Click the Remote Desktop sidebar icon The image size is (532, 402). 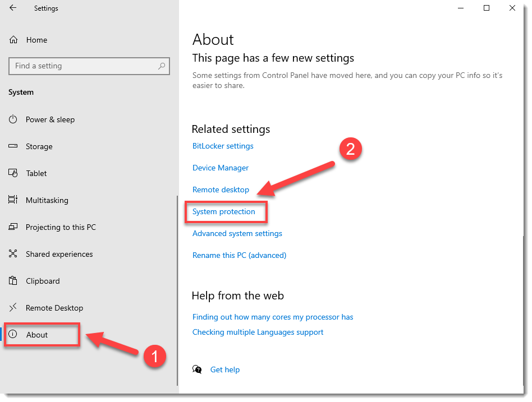(13, 307)
